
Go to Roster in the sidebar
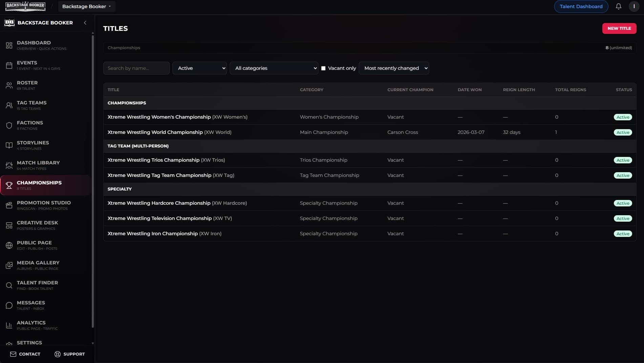pyautogui.click(x=27, y=85)
